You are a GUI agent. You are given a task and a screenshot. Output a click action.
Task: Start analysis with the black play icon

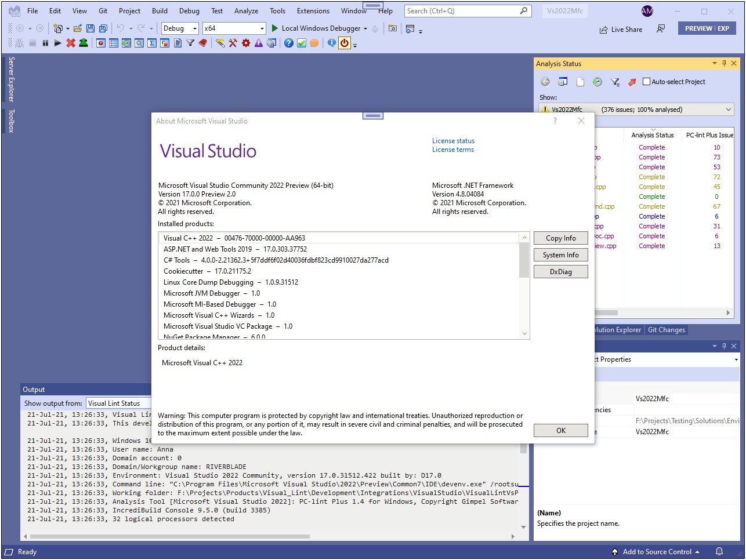point(57,43)
